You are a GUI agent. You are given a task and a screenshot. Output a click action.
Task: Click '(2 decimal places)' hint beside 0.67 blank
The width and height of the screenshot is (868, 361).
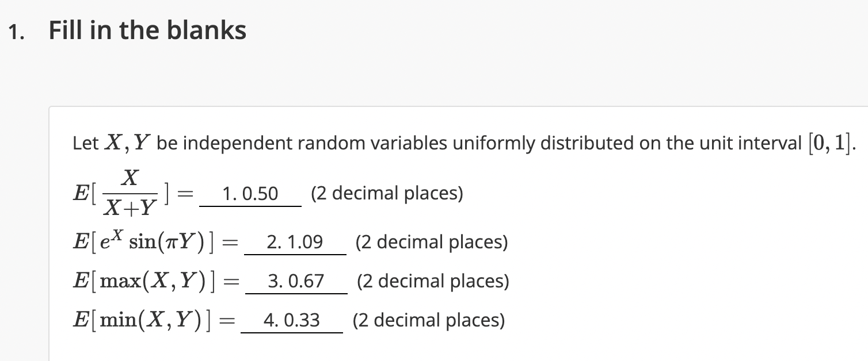[433, 282]
